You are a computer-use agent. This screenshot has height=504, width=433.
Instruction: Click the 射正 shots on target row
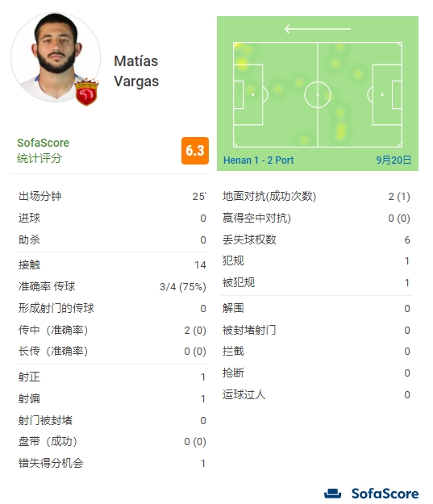click(x=112, y=377)
